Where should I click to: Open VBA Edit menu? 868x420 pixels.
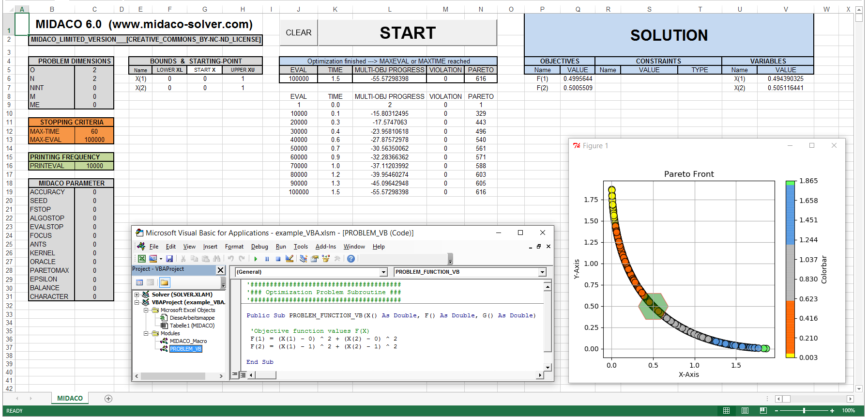pyautogui.click(x=171, y=247)
